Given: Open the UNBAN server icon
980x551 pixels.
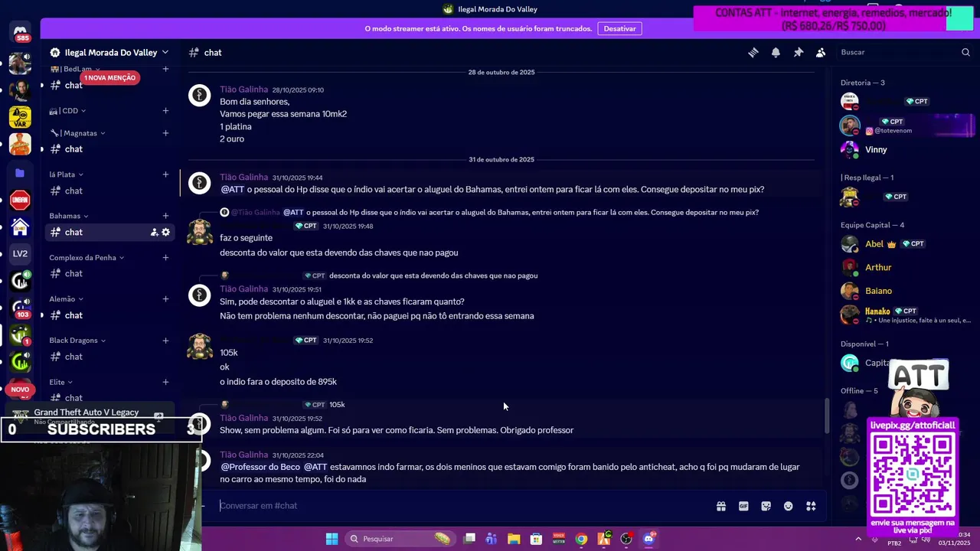Looking at the screenshot, I should 20,201.
